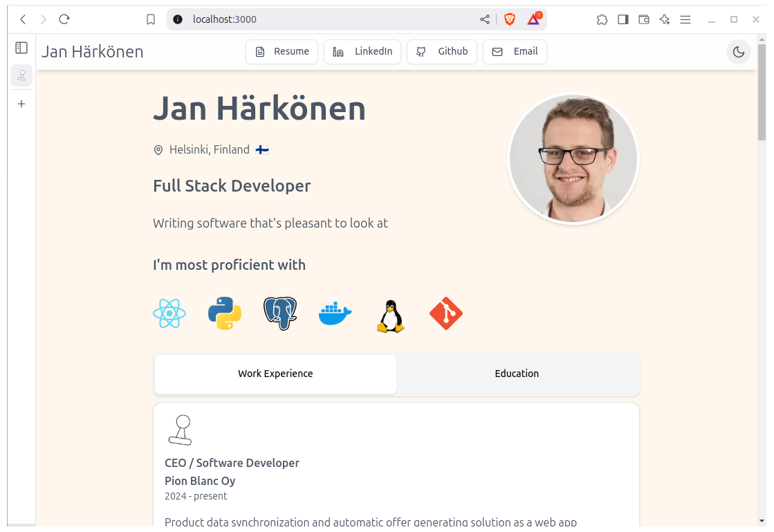Click the Pion Blanc stamp logo
This screenshot has width=774, height=532.
pos(181,430)
